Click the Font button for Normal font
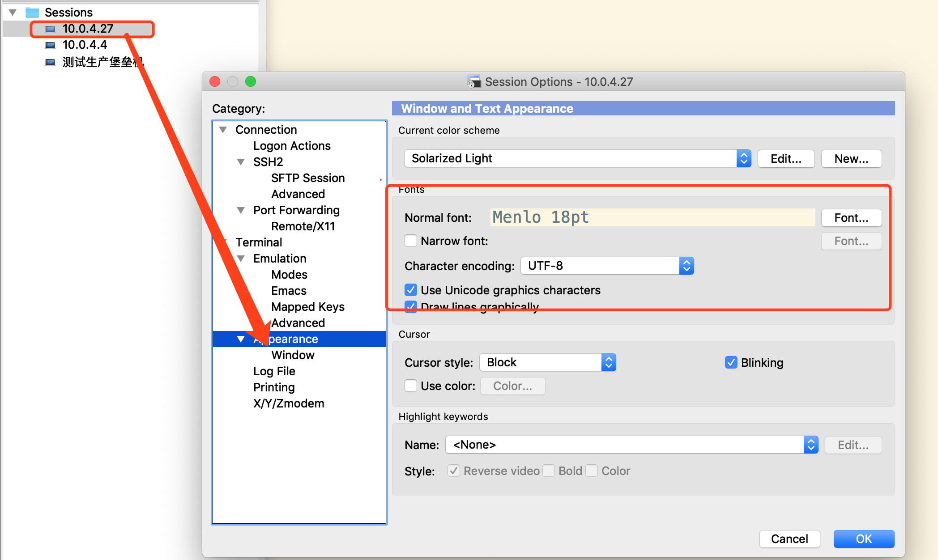This screenshot has width=938, height=560. point(851,218)
